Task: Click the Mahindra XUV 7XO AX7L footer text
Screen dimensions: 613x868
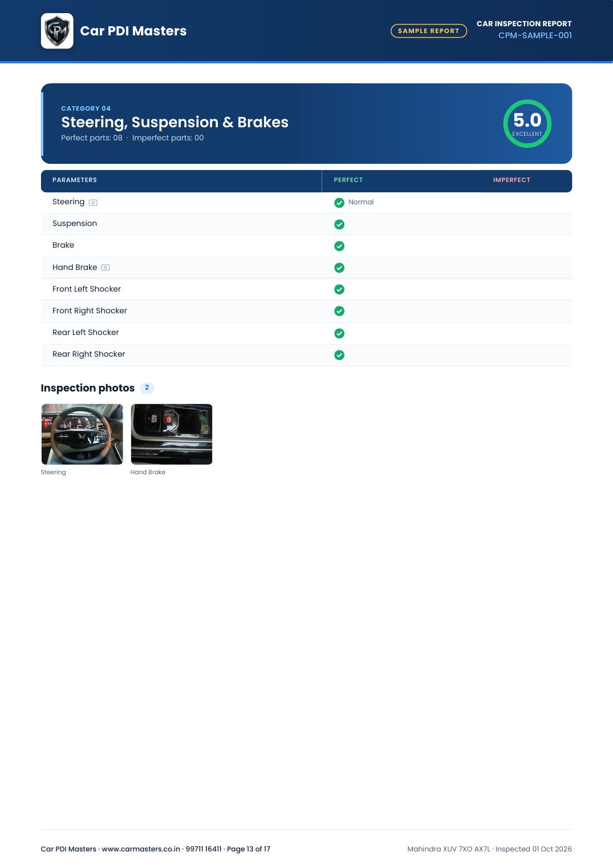Action: [449, 849]
